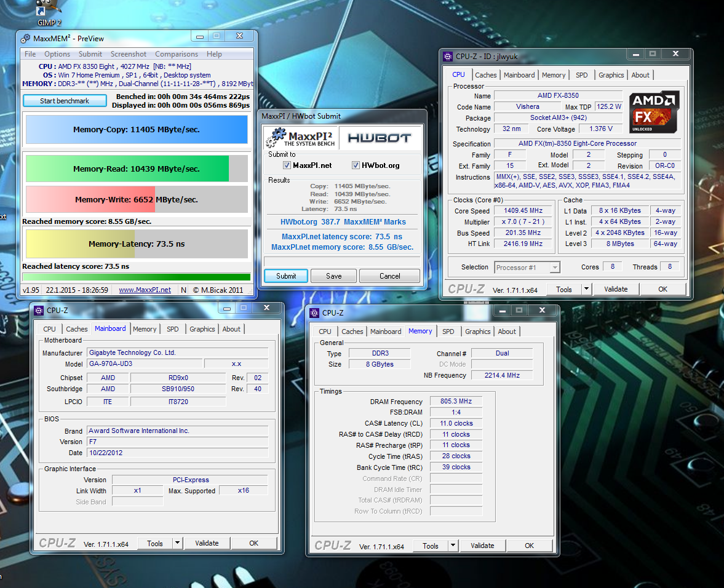Toggle the HWbot.org submit checkbox
Viewport: 724px width, 588px height.
coord(356,165)
